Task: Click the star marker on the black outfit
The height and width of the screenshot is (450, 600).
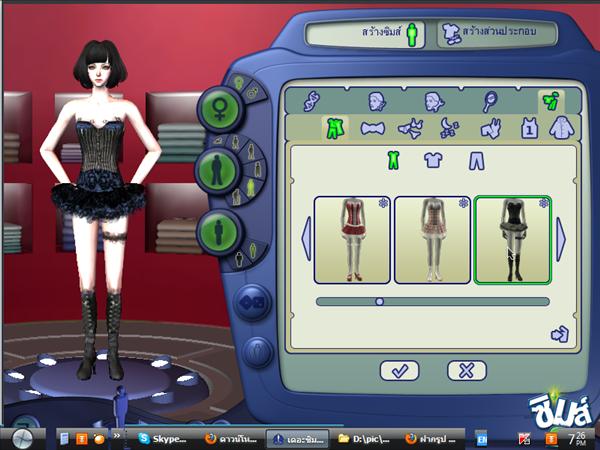Action: [x=544, y=203]
